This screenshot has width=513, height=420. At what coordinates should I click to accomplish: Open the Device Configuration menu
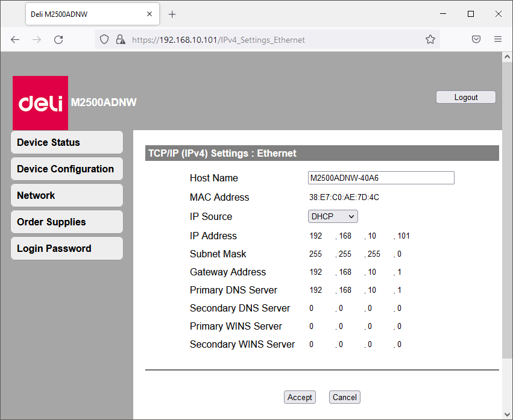click(x=66, y=169)
